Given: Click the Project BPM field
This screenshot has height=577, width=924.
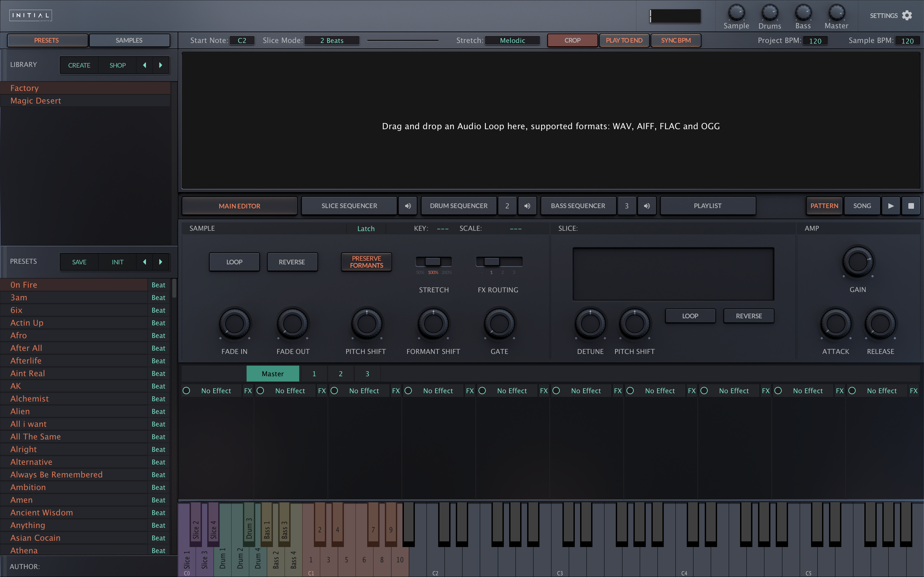Looking at the screenshot, I should click(x=815, y=41).
